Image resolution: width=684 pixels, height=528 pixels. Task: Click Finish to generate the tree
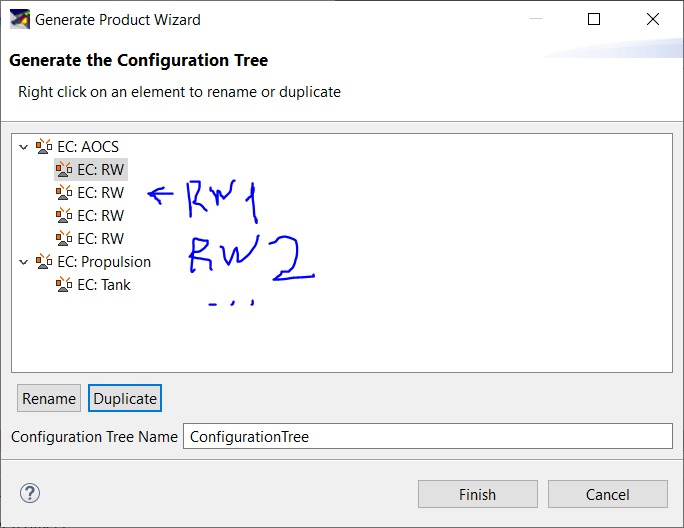(478, 494)
